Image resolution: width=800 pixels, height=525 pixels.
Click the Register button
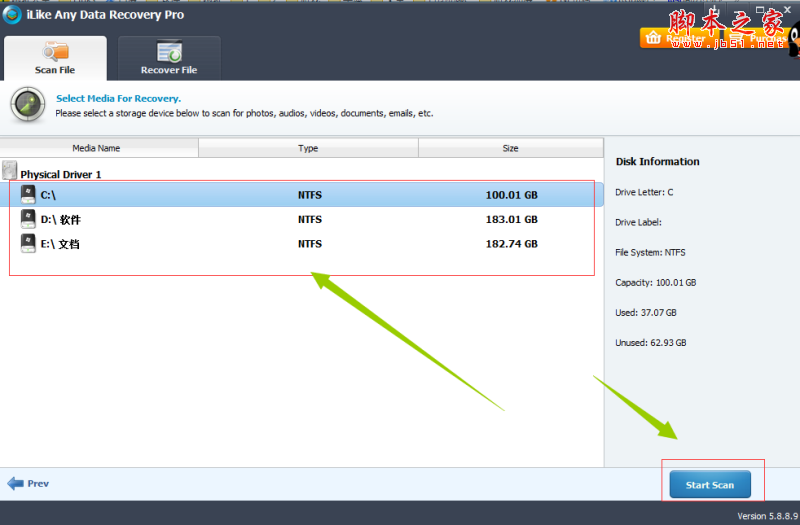[x=682, y=38]
